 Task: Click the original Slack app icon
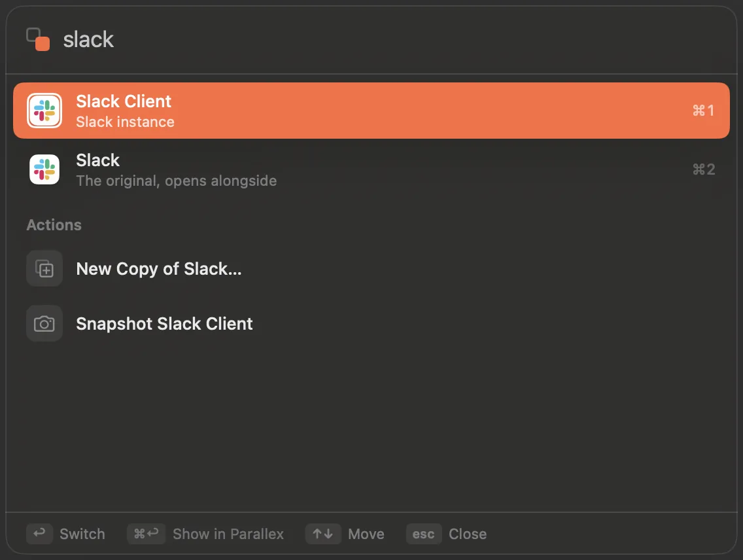(44, 169)
